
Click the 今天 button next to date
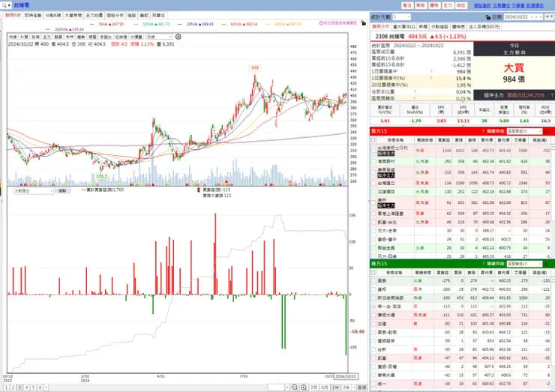pyautogui.click(x=549, y=17)
